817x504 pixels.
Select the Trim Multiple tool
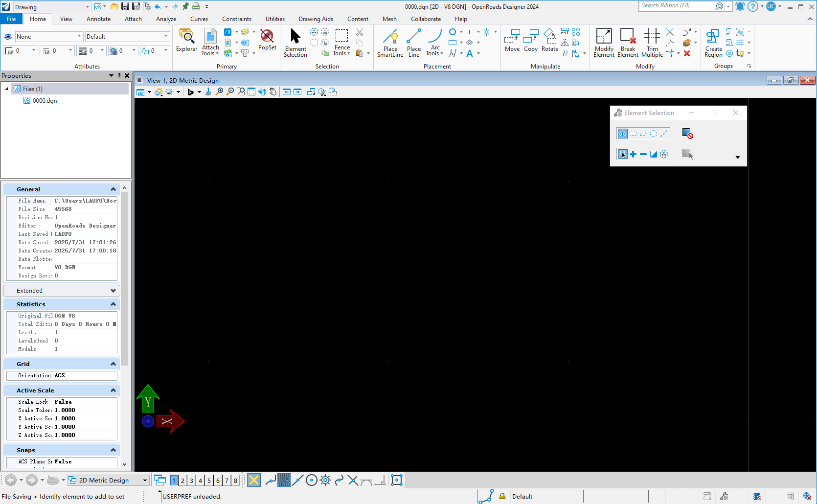click(x=652, y=43)
